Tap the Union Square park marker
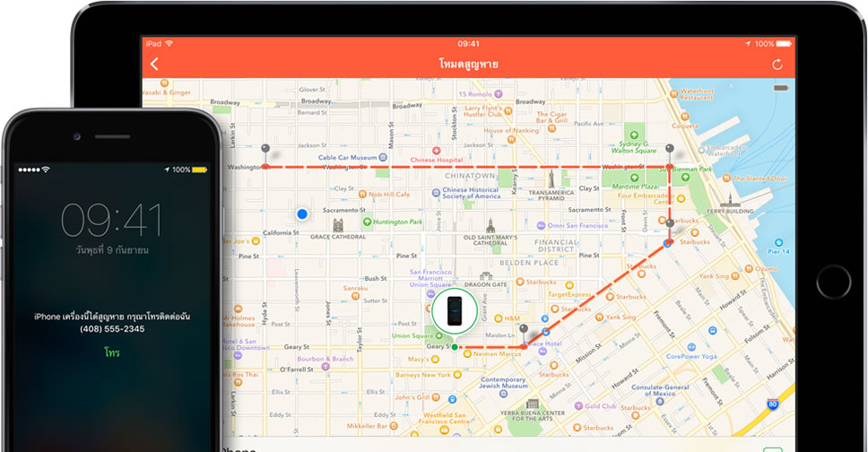The width and height of the screenshot is (868, 452). (x=439, y=335)
